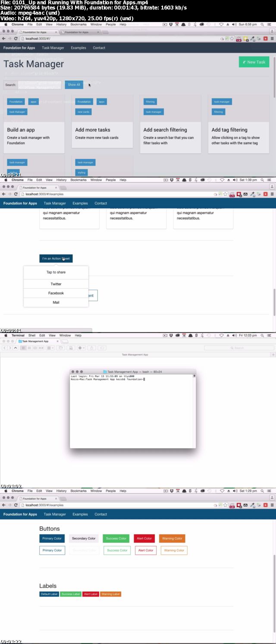This screenshot has height=644, width=276.
Task: Click the terminal command line with foundation- text
Action: tap(108, 379)
